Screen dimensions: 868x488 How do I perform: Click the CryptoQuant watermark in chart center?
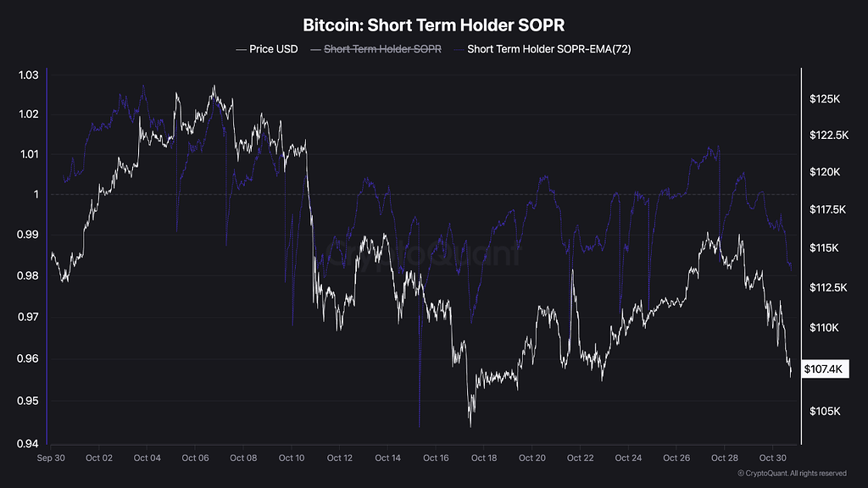coord(422,253)
